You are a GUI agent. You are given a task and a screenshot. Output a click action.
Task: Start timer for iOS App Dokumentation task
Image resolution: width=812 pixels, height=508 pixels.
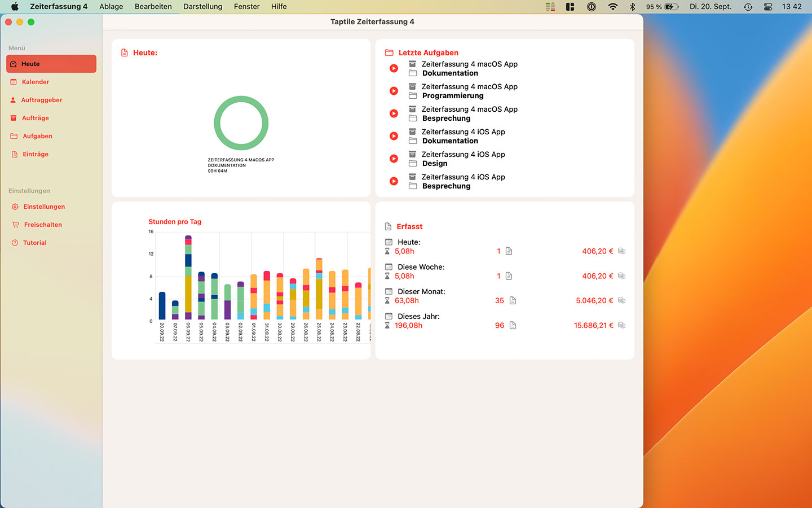pyautogui.click(x=394, y=136)
